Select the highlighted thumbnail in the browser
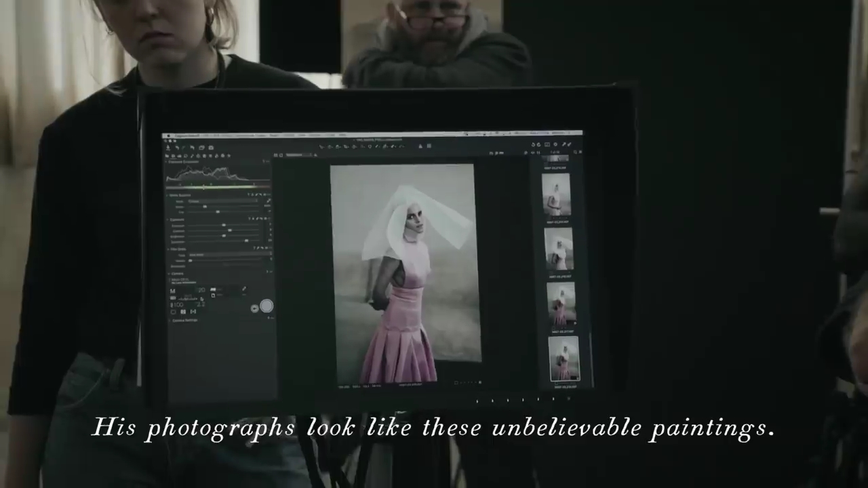 [564, 359]
